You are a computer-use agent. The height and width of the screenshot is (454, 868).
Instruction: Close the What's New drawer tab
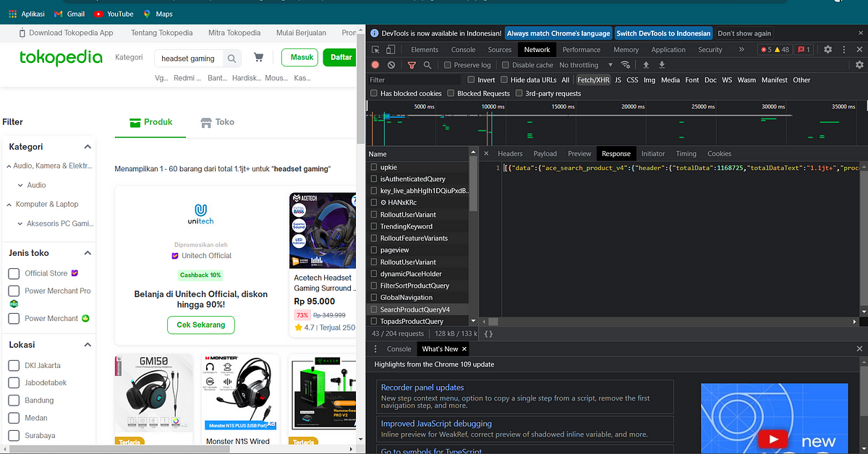coord(464,349)
